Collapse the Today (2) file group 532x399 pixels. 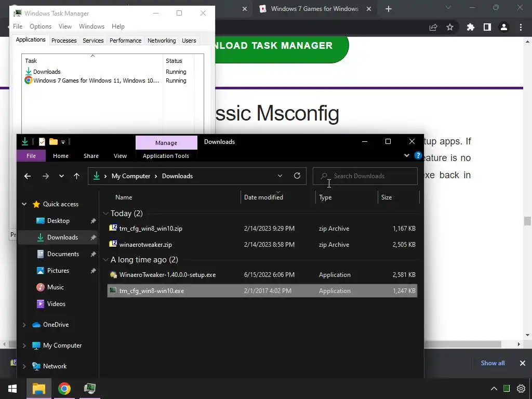point(105,214)
